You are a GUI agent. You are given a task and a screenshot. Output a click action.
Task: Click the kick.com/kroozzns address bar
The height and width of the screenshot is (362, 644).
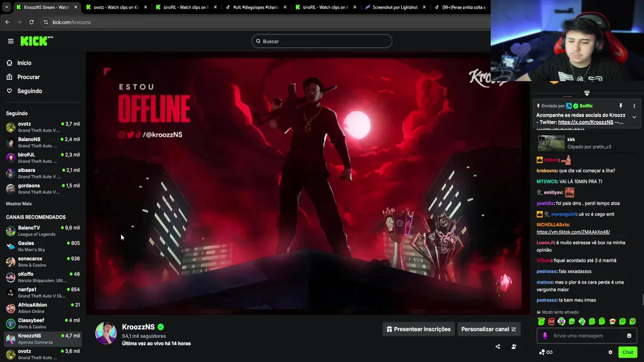click(x=267, y=22)
